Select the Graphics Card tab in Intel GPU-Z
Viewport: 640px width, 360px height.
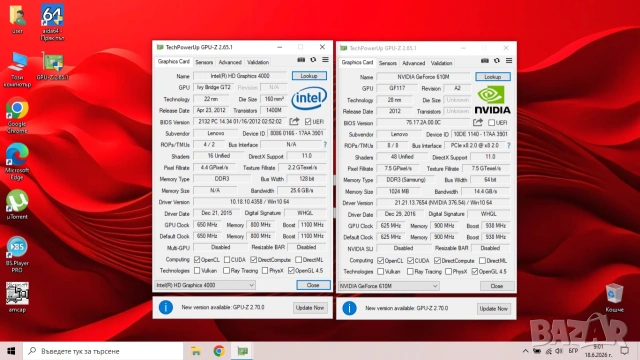tap(173, 62)
